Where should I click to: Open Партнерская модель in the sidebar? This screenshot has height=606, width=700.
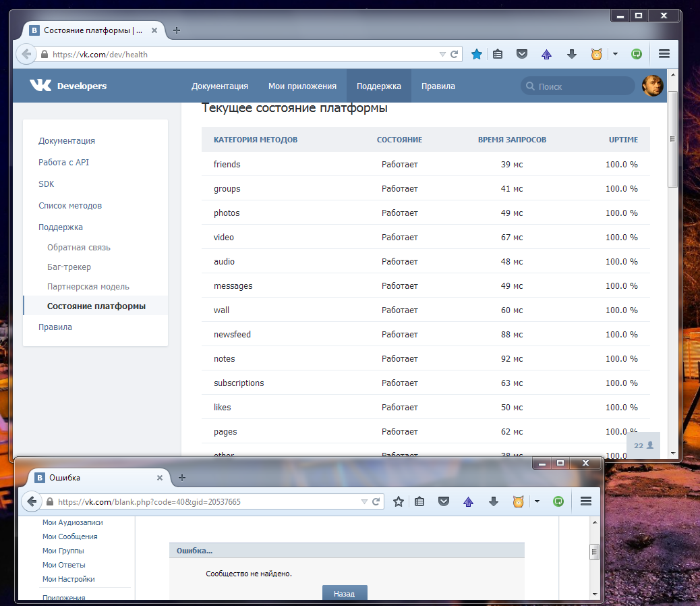88,286
